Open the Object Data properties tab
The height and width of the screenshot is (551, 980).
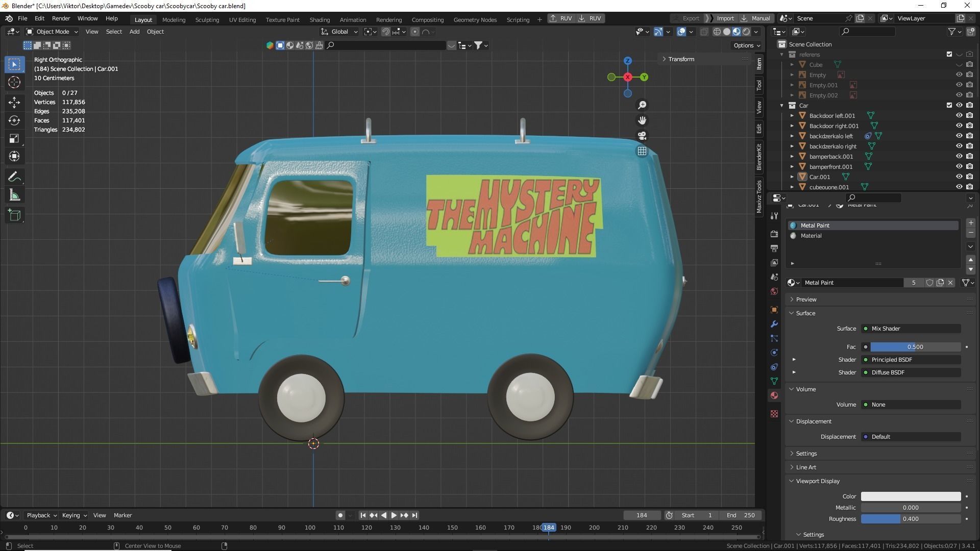click(774, 381)
